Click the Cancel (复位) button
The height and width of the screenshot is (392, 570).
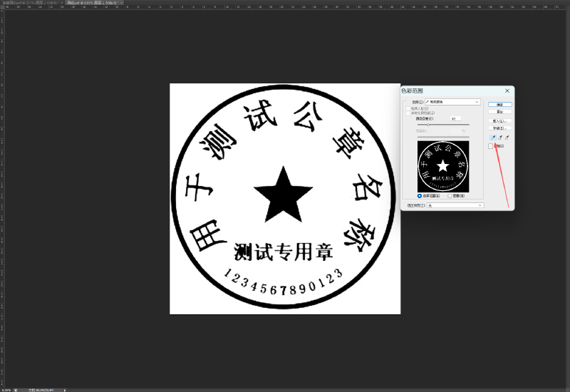pyautogui.click(x=500, y=112)
